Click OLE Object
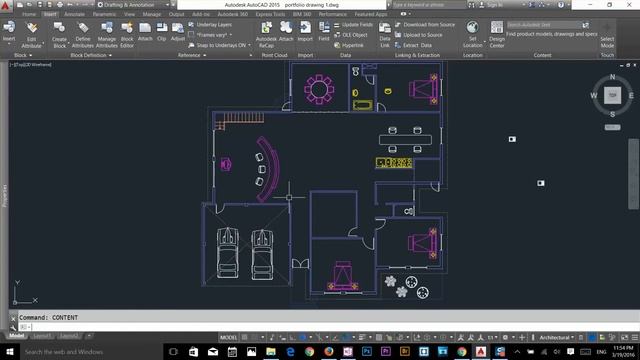Viewport: 640px width, 360px height. [351, 35]
